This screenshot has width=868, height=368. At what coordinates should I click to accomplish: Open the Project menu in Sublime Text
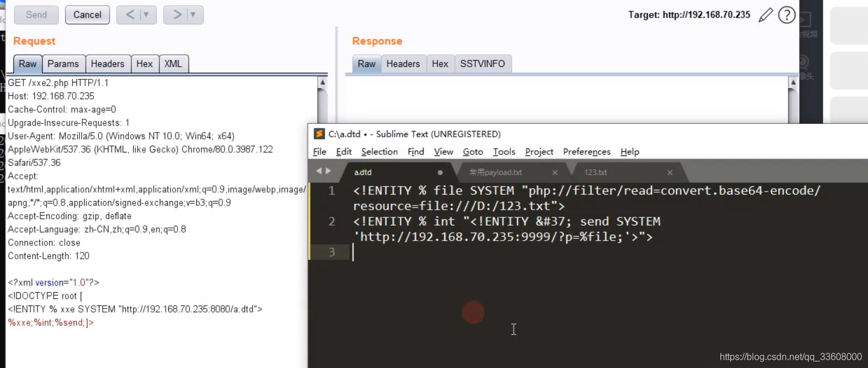tap(539, 152)
